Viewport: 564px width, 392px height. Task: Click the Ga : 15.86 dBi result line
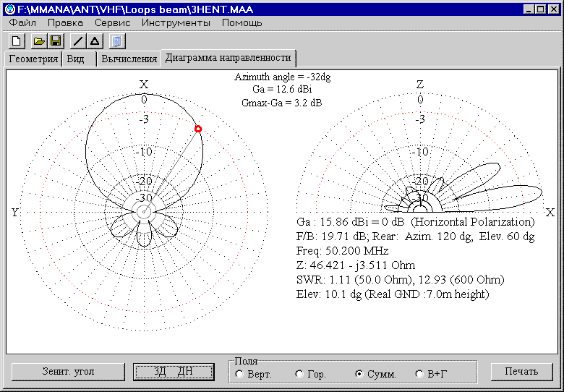[416, 222]
